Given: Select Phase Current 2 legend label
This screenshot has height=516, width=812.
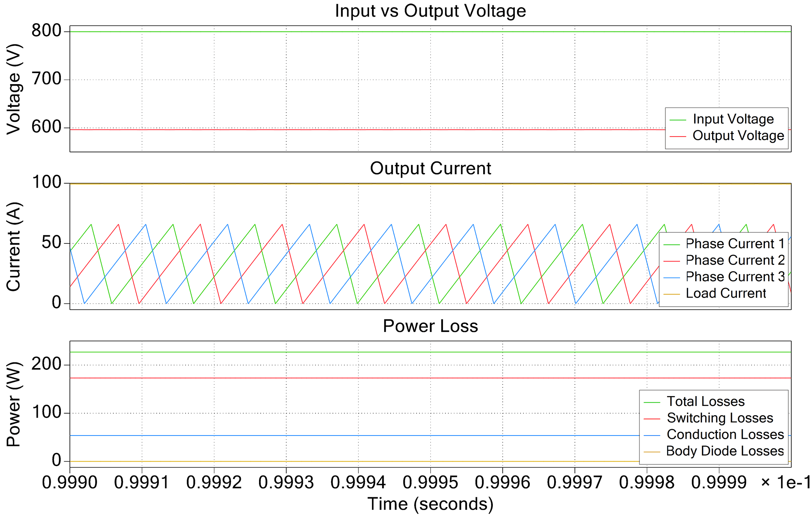Looking at the screenshot, I should [x=735, y=260].
